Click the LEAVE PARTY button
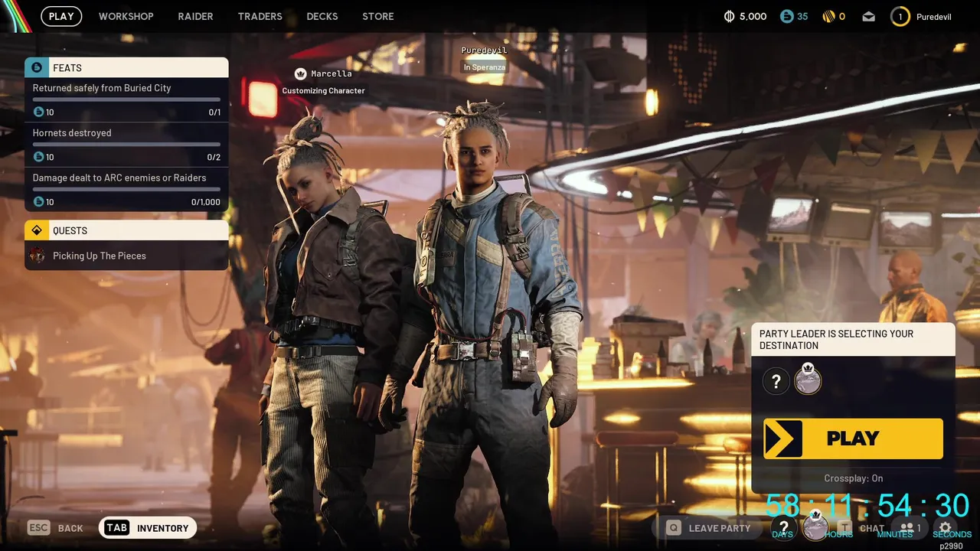 click(x=709, y=528)
